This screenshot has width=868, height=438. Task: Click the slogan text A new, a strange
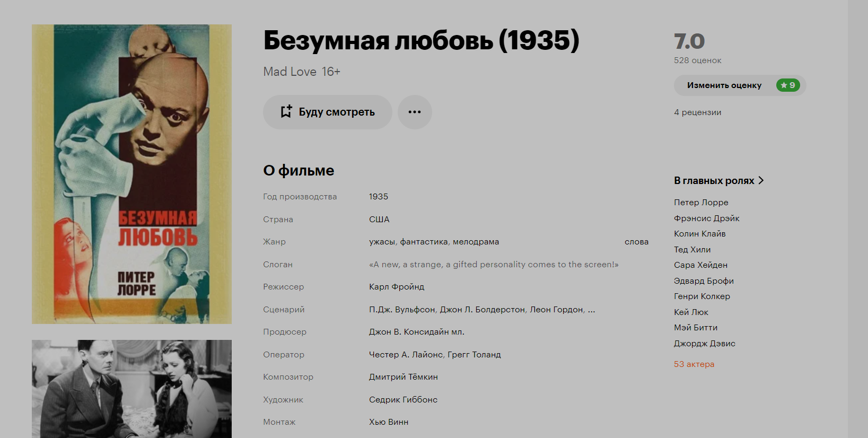pos(494,265)
